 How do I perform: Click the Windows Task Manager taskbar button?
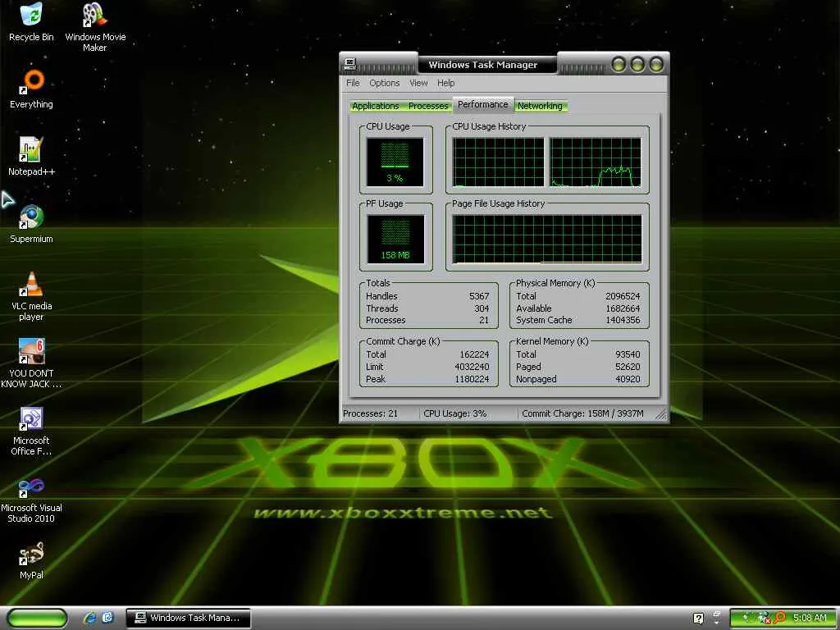pyautogui.click(x=188, y=618)
